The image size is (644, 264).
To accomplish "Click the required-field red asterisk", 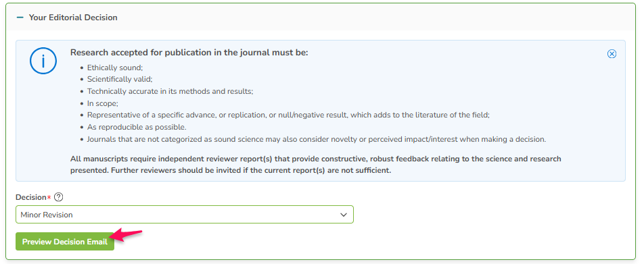I will pyautogui.click(x=49, y=197).
